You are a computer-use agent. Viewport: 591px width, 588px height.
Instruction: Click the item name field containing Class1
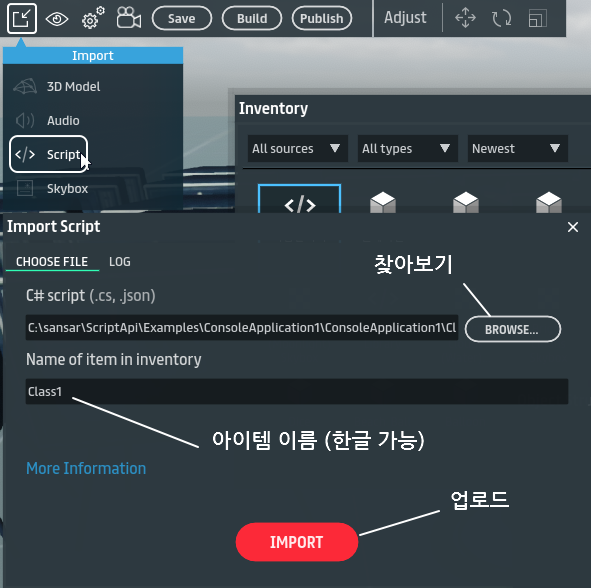coord(297,392)
